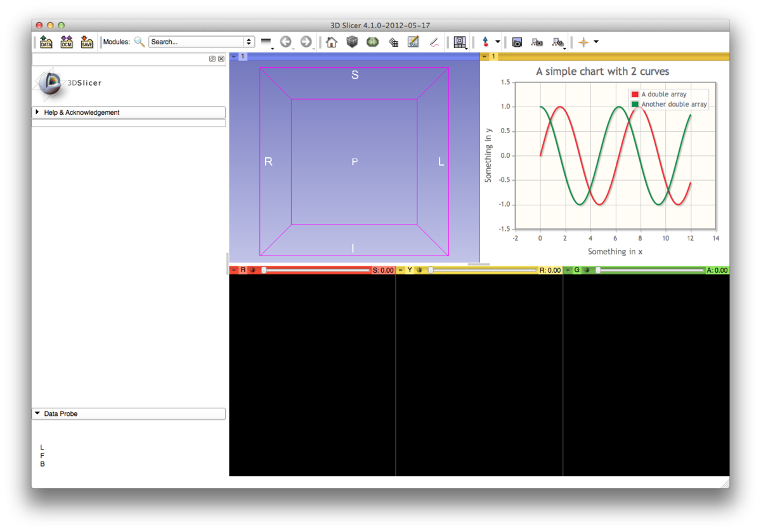Image resolution: width=761 pixels, height=532 pixels.
Task: Toggle the pin on the red slice view
Action: [x=234, y=270]
